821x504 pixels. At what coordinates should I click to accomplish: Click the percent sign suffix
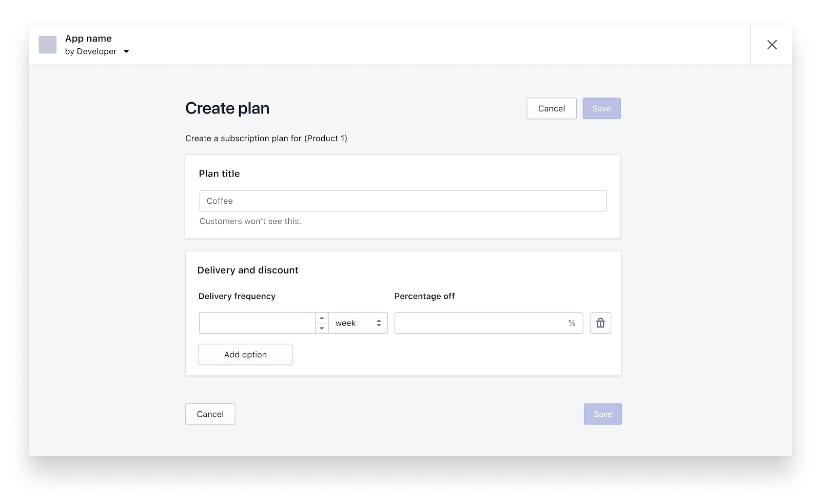572,323
